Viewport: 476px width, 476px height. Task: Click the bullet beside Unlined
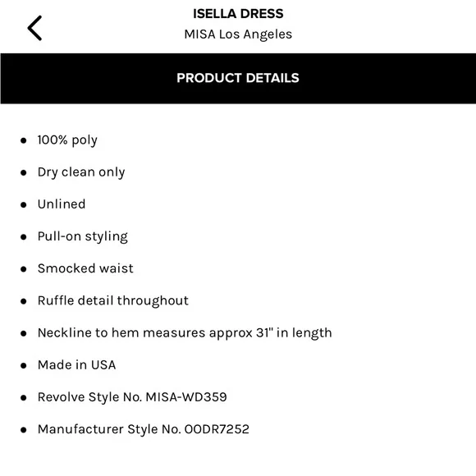point(23,205)
